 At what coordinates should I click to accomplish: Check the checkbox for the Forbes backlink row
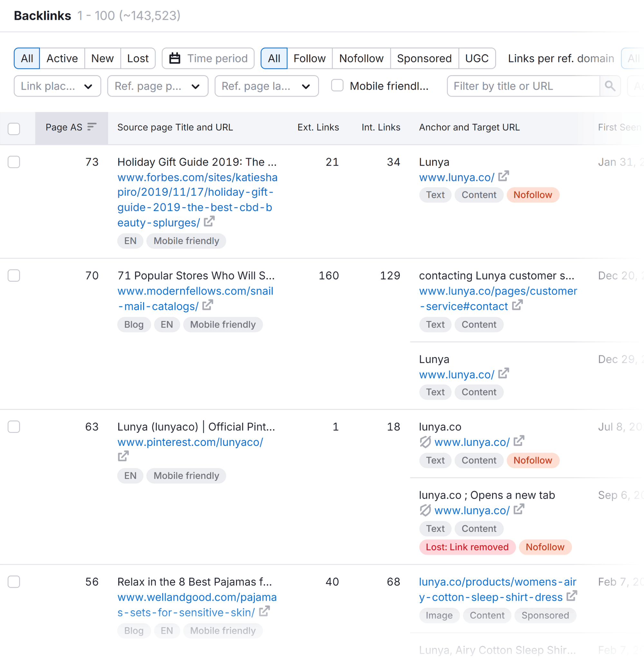point(14,162)
